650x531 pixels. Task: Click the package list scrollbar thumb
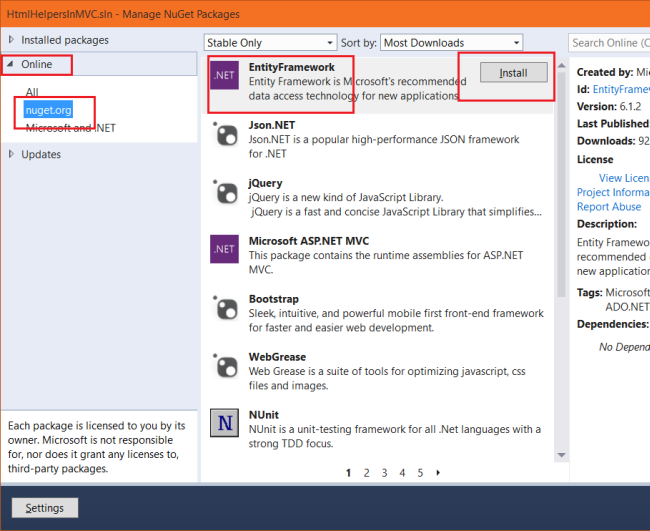pyautogui.click(x=561, y=184)
